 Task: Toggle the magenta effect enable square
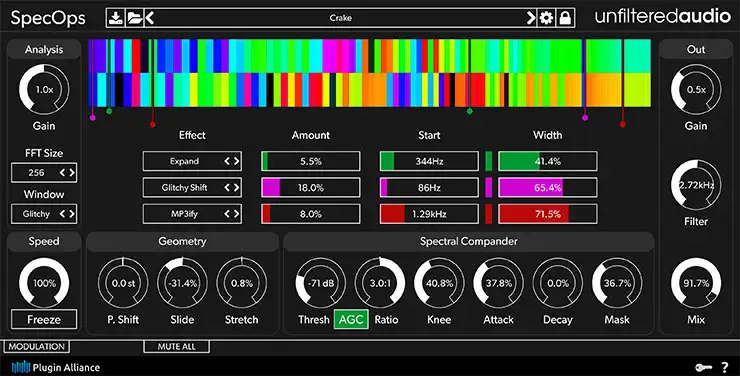coord(488,188)
